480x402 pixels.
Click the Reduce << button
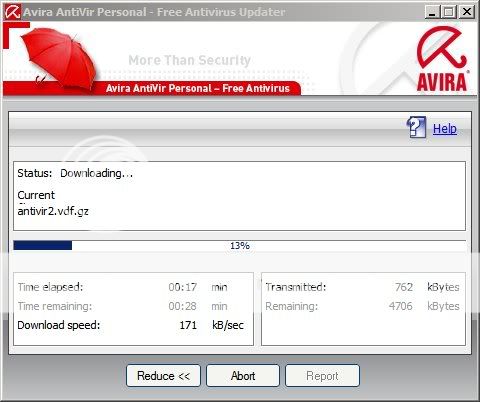[x=163, y=376]
